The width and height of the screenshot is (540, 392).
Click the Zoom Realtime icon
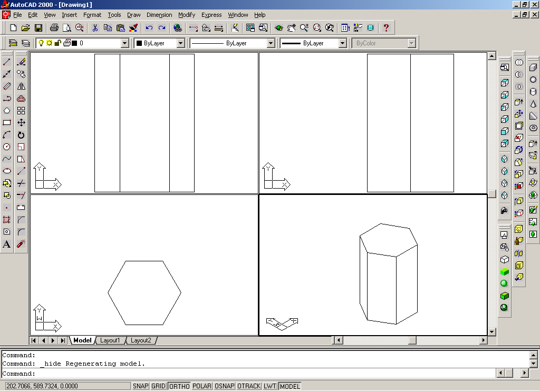coord(304,28)
